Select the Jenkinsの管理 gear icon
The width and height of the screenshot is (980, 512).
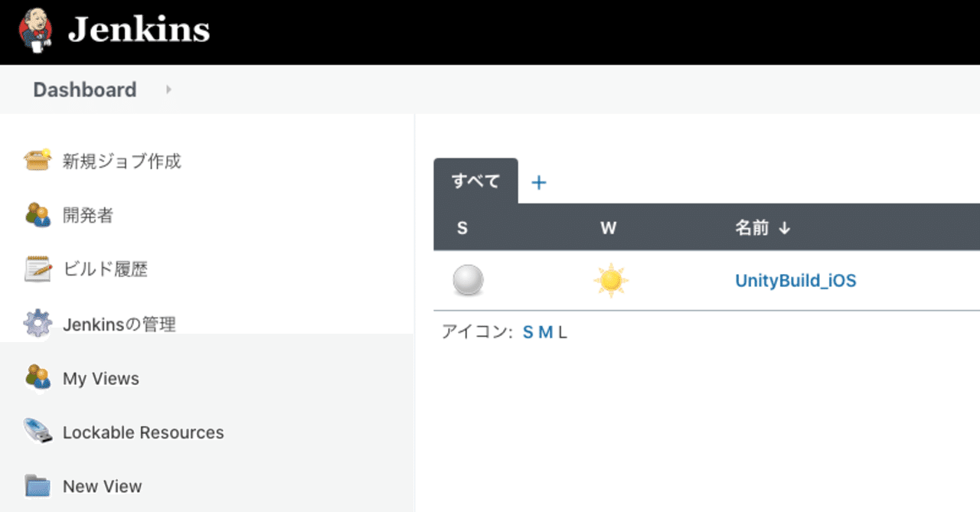click(40, 323)
